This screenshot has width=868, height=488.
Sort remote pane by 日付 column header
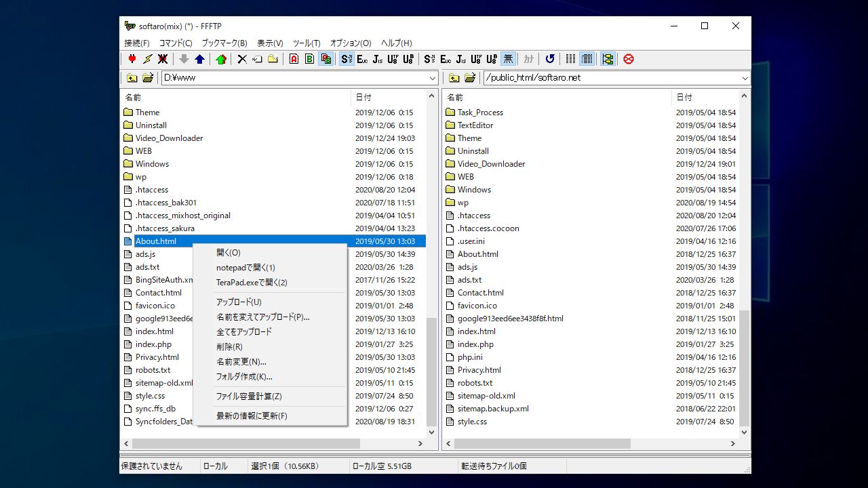705,98
